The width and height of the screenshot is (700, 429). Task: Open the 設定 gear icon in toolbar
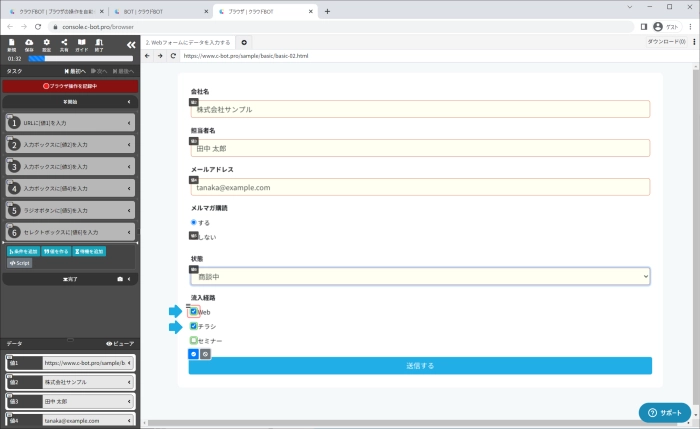coord(46,44)
